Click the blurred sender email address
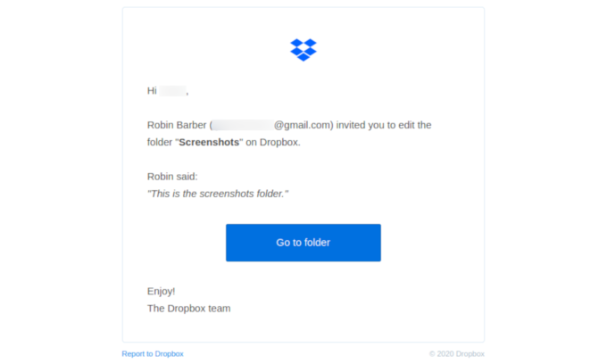 pyautogui.click(x=243, y=125)
